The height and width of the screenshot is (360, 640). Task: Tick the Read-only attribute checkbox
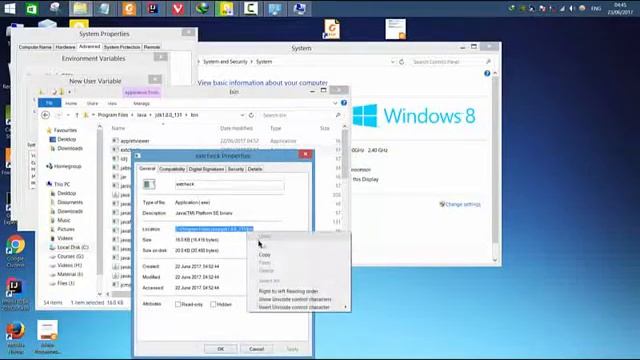tap(178, 304)
